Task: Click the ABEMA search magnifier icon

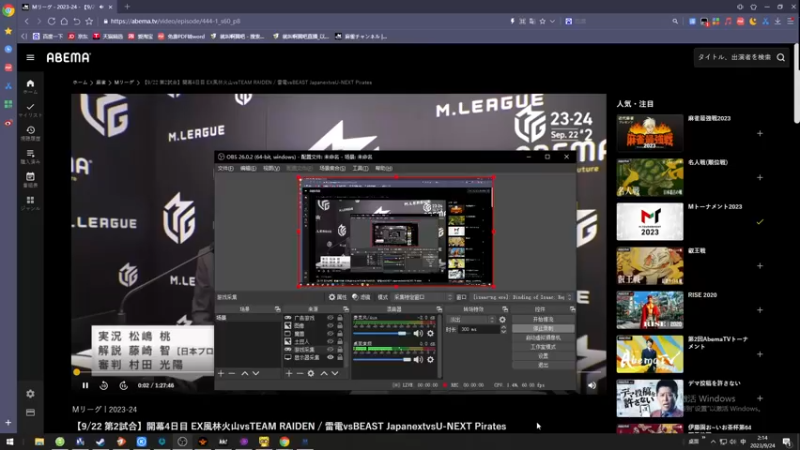Action: [781, 58]
